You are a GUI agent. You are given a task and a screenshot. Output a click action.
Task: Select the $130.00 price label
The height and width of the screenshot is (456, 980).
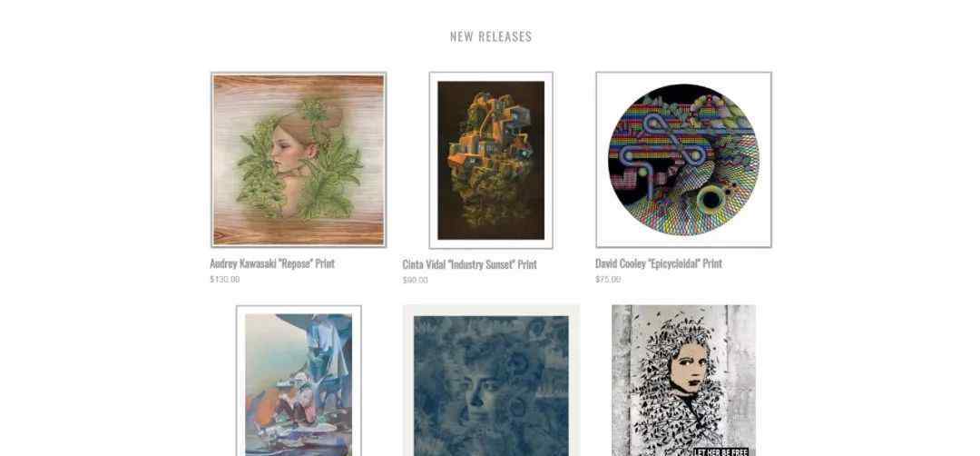point(224,280)
